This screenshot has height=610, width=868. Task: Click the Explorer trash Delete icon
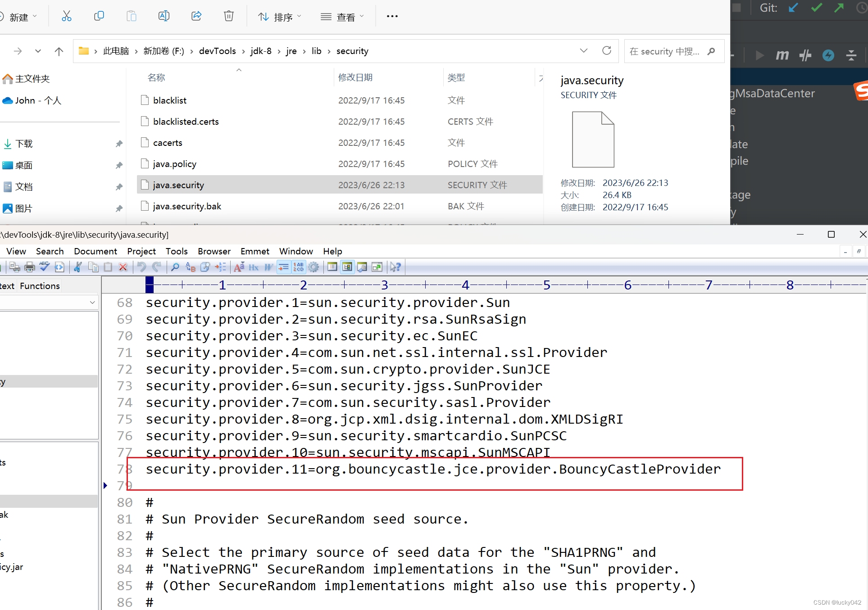pos(229,17)
